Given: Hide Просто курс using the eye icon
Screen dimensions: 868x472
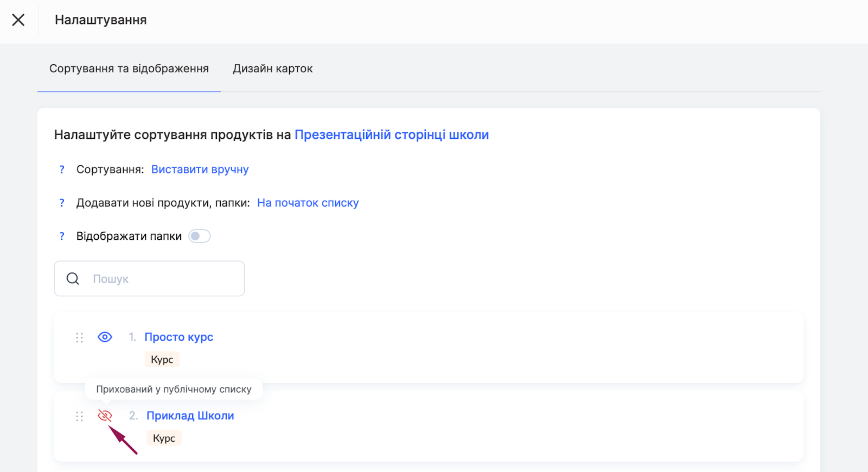Looking at the screenshot, I should coord(105,337).
